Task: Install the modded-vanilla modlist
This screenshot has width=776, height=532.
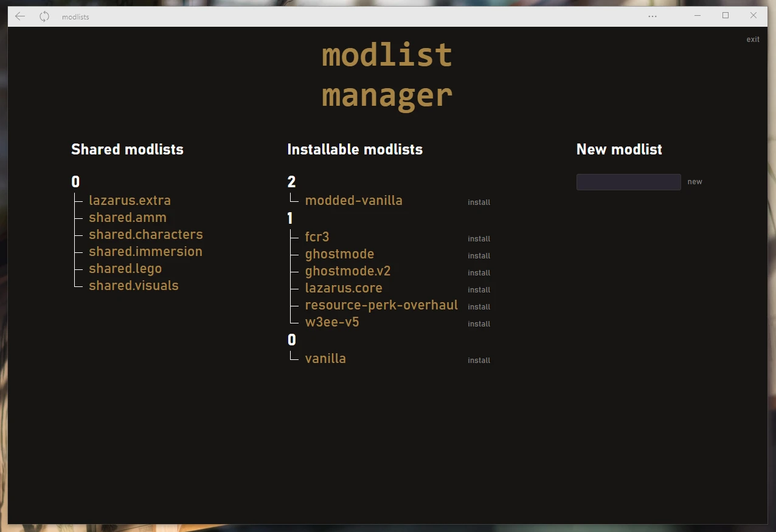Action: pyautogui.click(x=479, y=202)
